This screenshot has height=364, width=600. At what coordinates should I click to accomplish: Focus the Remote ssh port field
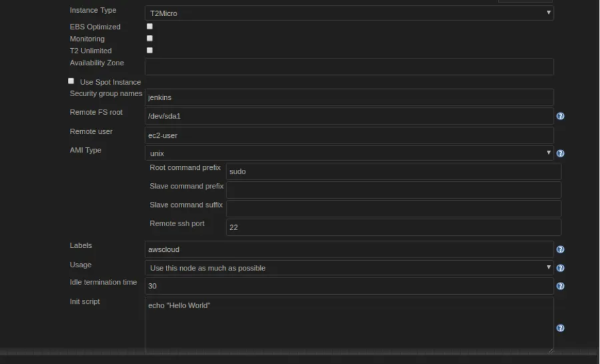point(393,227)
